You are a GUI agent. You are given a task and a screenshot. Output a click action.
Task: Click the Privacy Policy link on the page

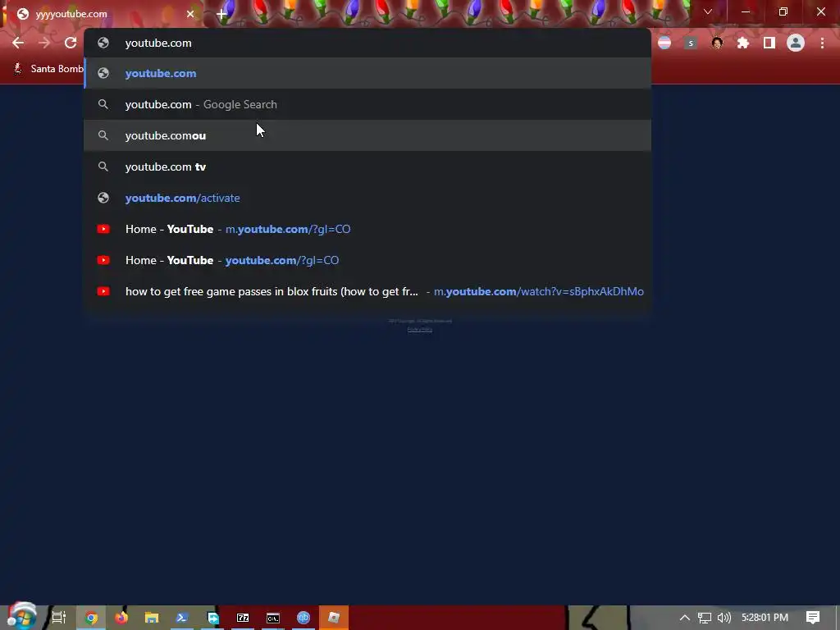(x=419, y=330)
